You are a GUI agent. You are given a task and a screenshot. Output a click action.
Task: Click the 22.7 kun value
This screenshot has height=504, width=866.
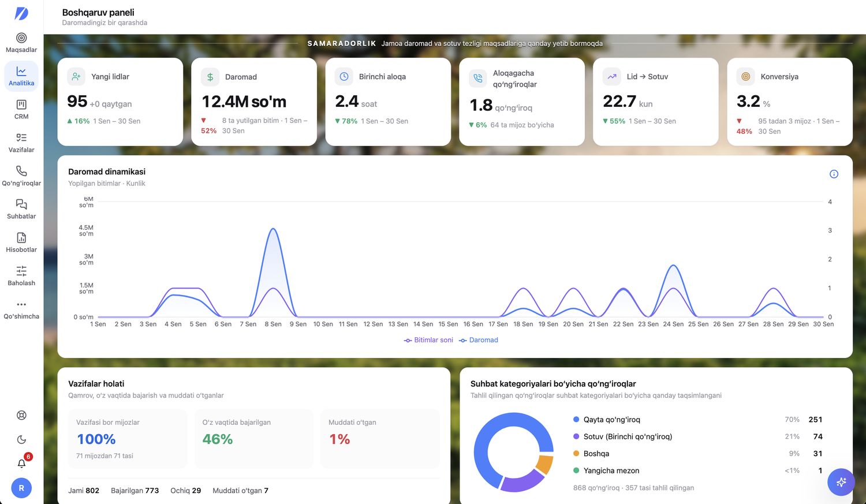(628, 102)
